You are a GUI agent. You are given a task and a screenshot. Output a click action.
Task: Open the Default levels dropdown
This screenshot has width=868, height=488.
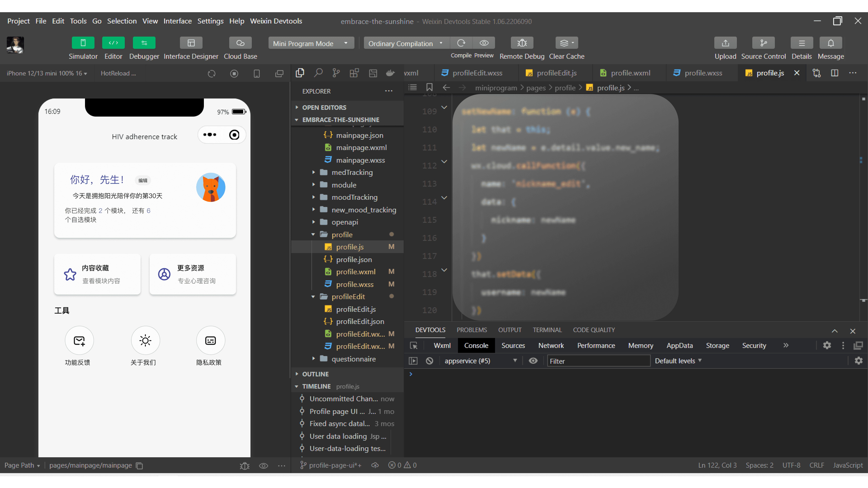678,361
